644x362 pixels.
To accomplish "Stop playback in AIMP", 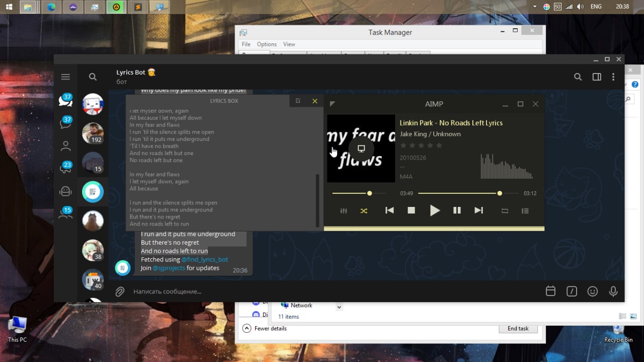I will click(x=411, y=210).
